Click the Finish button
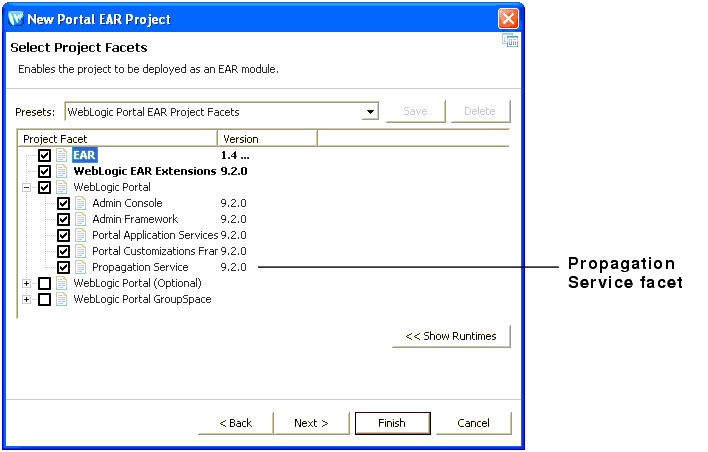708x452 pixels. (392, 423)
